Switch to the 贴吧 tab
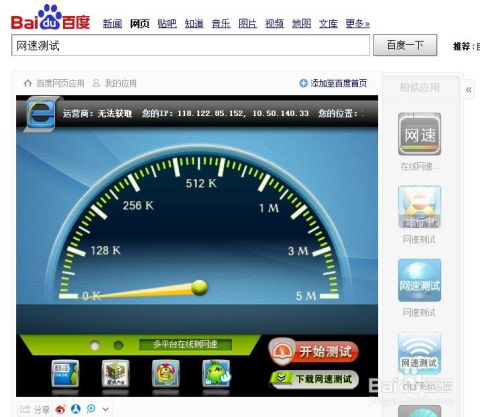The width and height of the screenshot is (480, 417). point(167,24)
